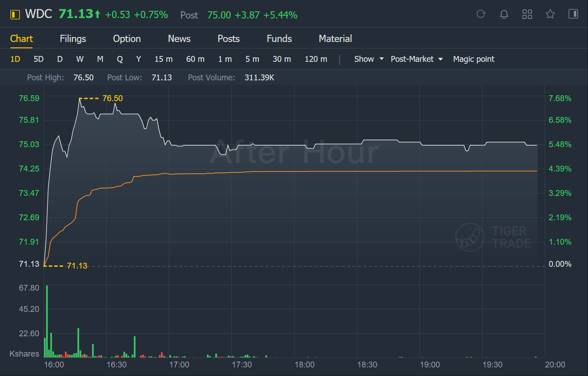Click the yellow 71.13 low marker on chart
Viewport: 588px width, 376px height.
click(x=77, y=266)
